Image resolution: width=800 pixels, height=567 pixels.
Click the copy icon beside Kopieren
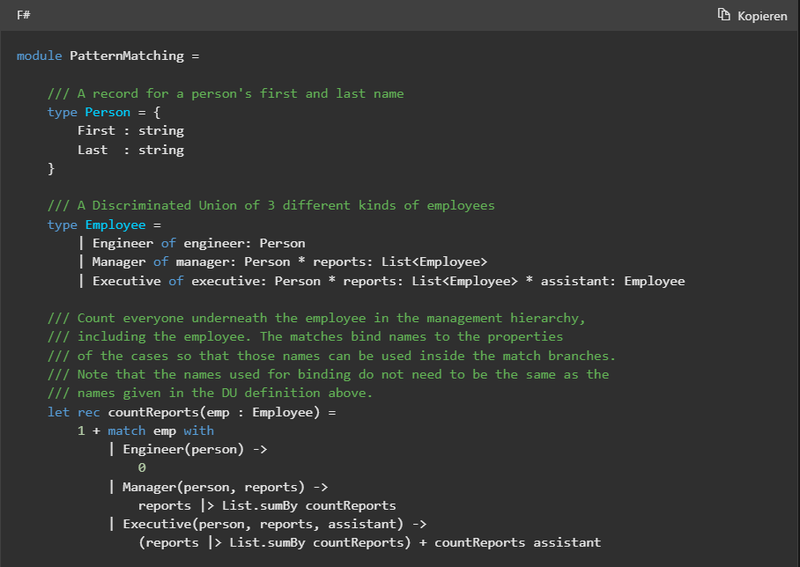(723, 15)
